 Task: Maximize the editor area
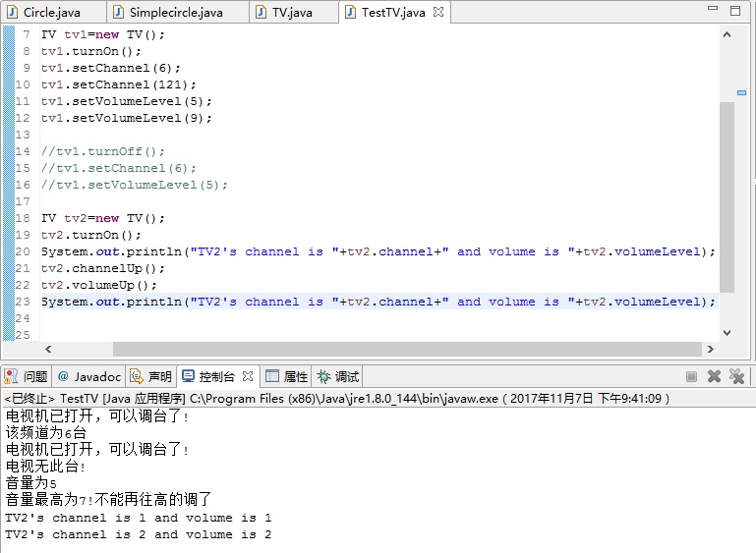coord(735,11)
